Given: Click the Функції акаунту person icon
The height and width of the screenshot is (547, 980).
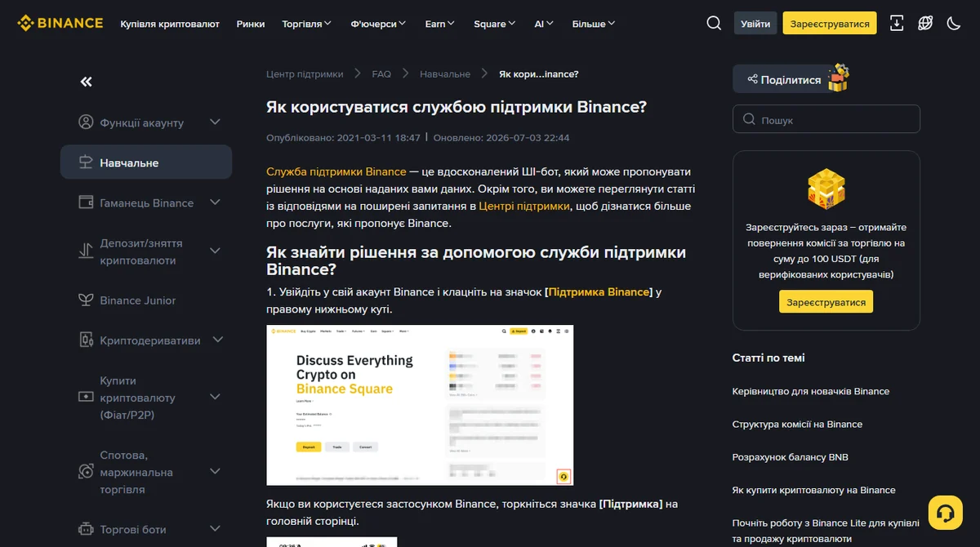Looking at the screenshot, I should click(86, 122).
